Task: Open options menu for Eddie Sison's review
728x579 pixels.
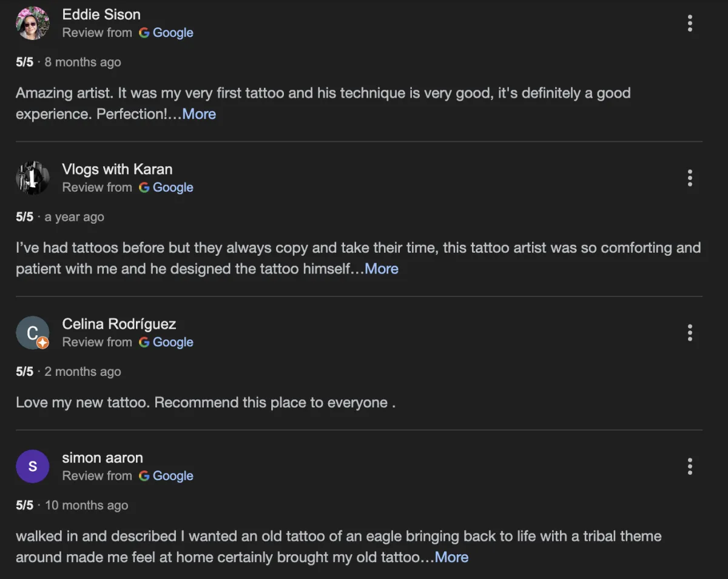Action: pos(690,24)
